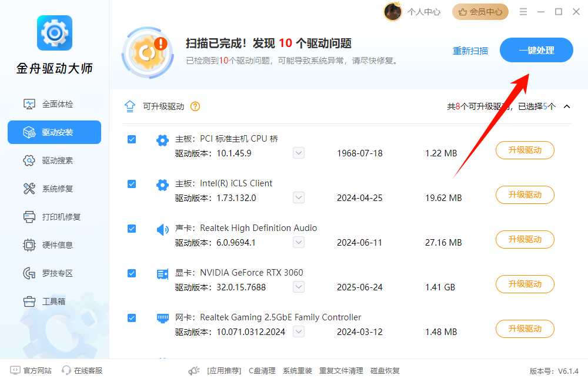Uncheck the PCI 标准主机 CPU 桥 checkbox
This screenshot has height=382, width=588.
point(132,139)
